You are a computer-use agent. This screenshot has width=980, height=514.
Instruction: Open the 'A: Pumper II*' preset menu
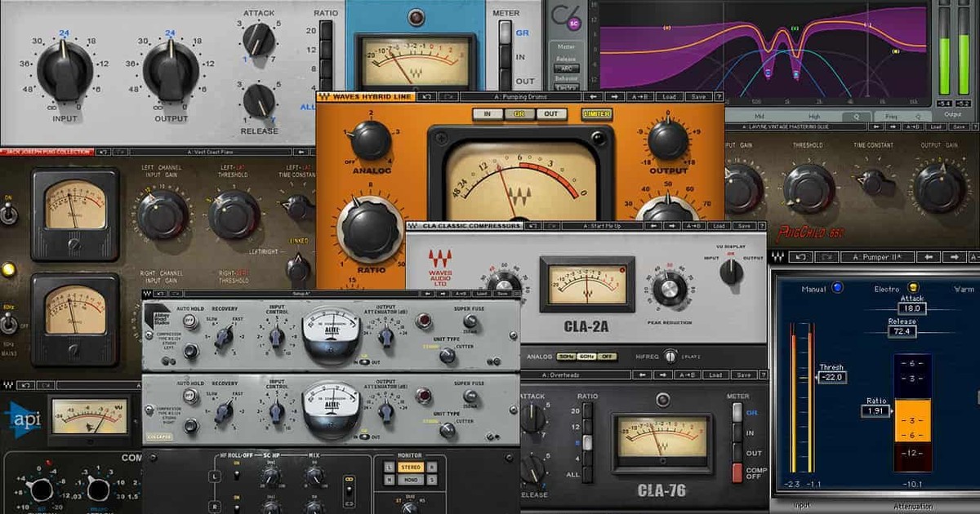(878, 257)
